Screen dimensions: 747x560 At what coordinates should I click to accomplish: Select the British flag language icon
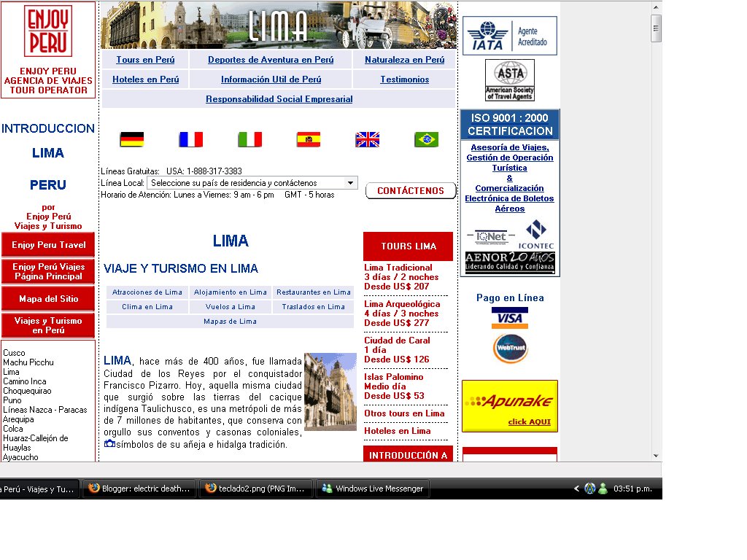pos(368,139)
